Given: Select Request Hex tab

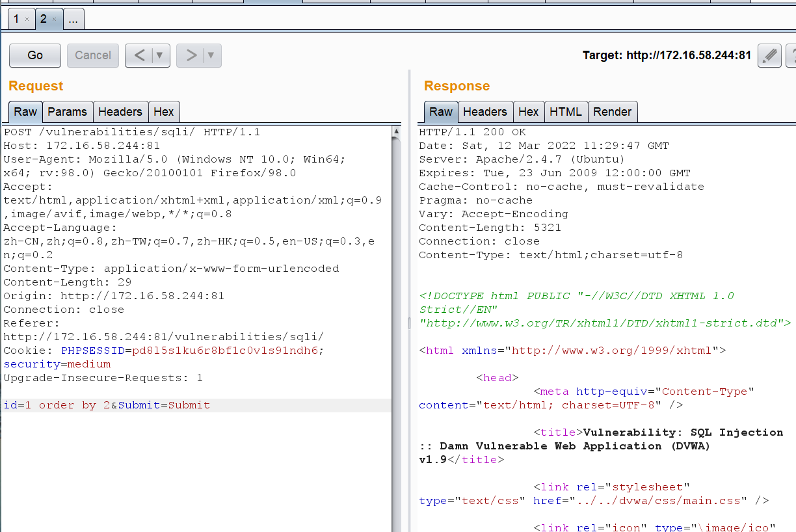Looking at the screenshot, I should click(x=164, y=112).
